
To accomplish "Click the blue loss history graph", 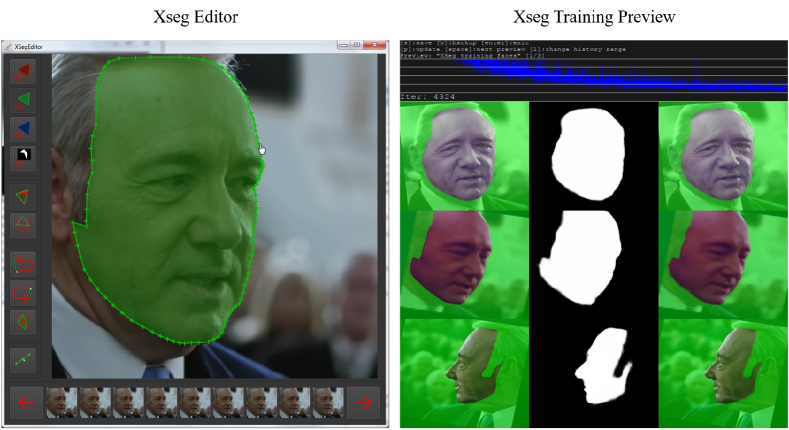I will [x=594, y=75].
